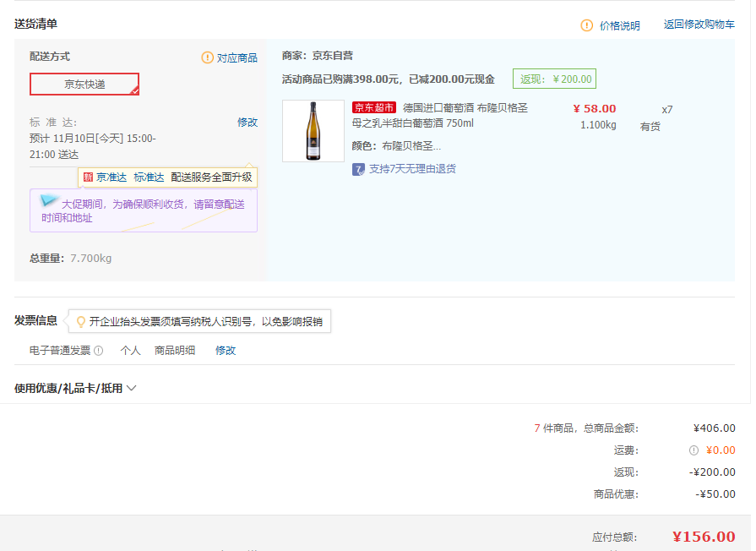
Task: Click 修改 next to 标准达 delivery time
Action: point(247,123)
